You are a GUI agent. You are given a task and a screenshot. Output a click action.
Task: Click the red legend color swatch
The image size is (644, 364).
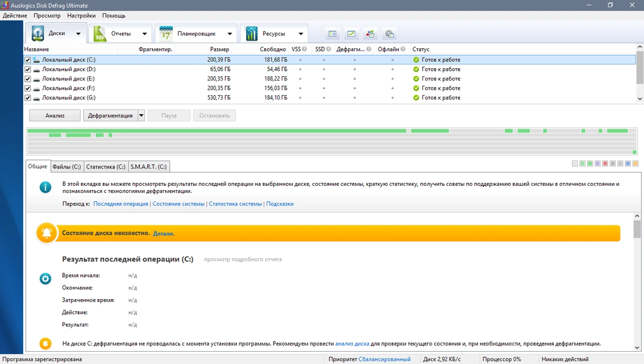(x=605, y=164)
